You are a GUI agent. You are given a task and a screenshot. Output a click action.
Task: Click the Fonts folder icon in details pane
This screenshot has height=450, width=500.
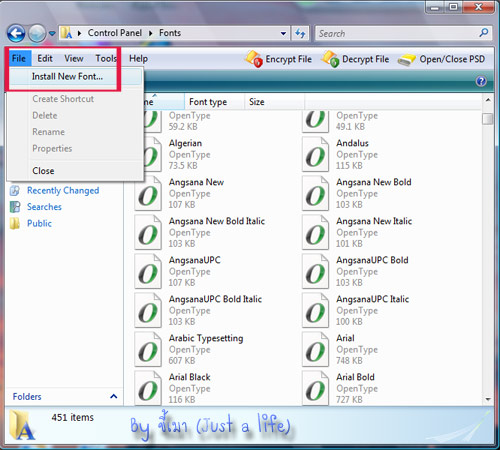22,424
